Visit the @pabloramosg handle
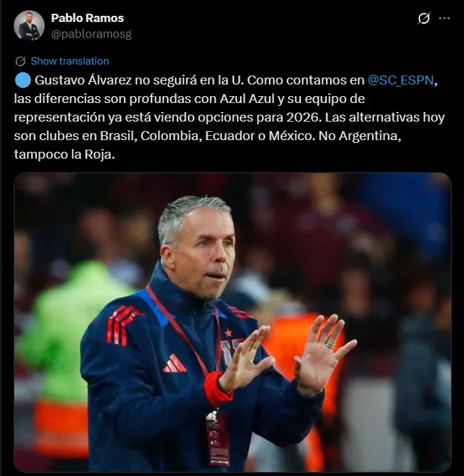This screenshot has width=464, height=476. 91,34
